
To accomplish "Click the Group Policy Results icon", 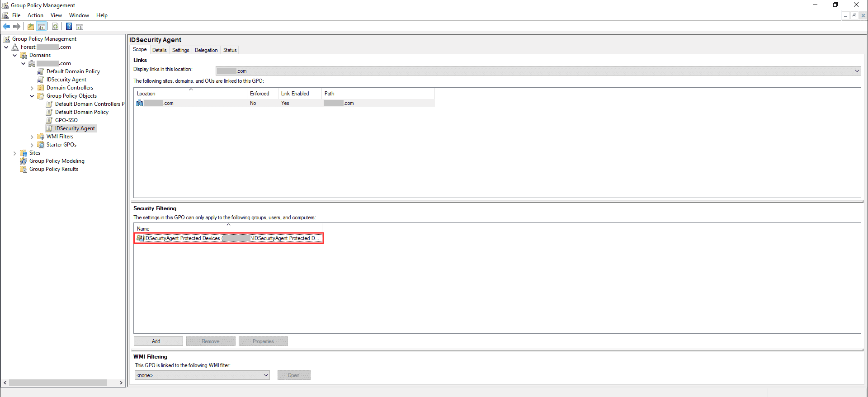I will click(x=24, y=169).
